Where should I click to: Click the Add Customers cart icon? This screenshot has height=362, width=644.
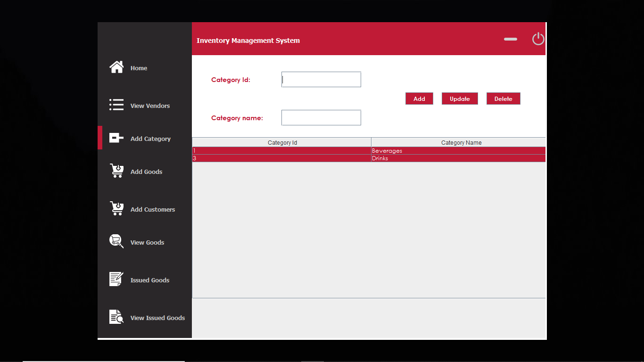(117, 208)
